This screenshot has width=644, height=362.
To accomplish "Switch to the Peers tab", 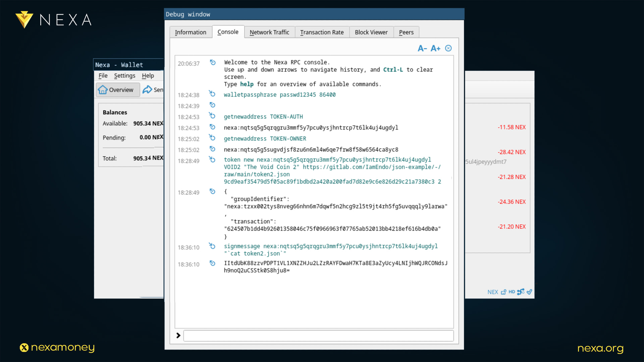I will click(406, 32).
